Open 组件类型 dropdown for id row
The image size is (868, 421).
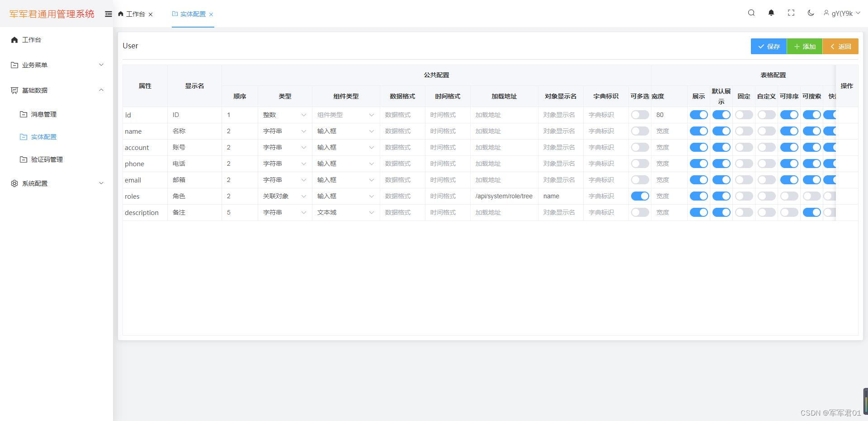(x=346, y=115)
